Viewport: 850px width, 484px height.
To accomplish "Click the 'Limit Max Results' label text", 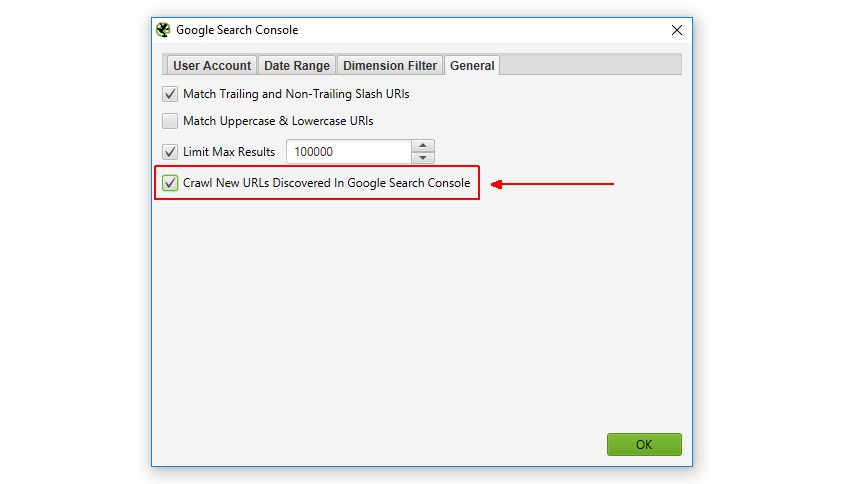I will [x=229, y=152].
